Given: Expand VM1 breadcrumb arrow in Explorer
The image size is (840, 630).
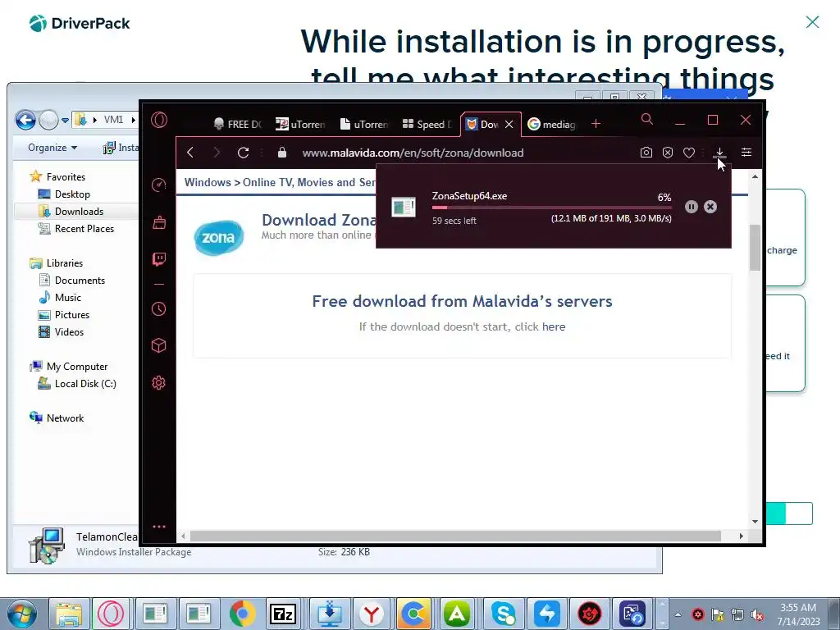Looking at the screenshot, I should click(x=134, y=120).
